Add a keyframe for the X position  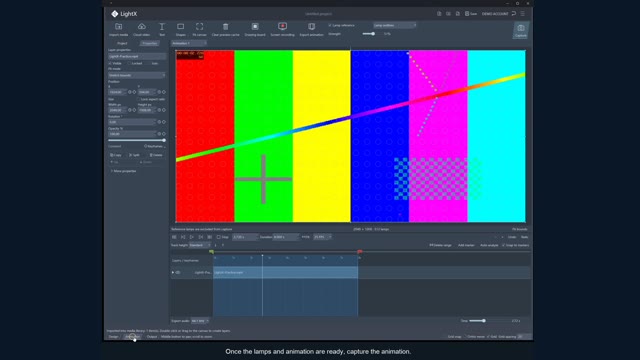coord(134,92)
